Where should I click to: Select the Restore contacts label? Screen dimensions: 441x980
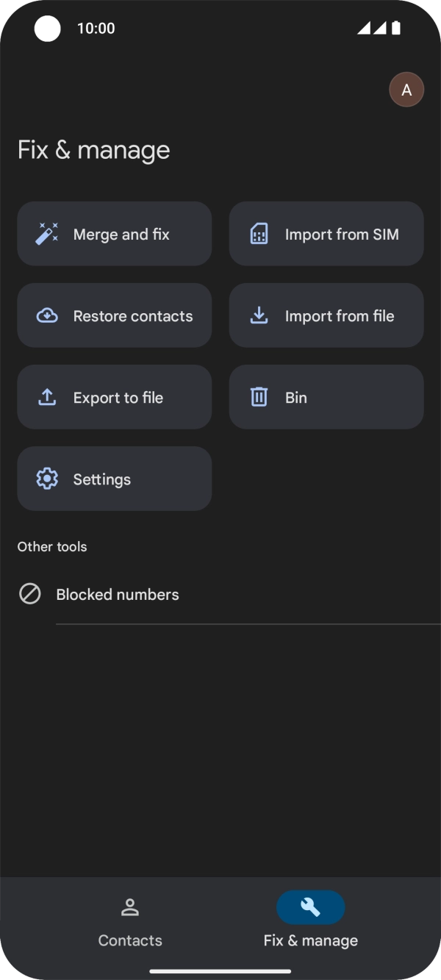(x=133, y=316)
